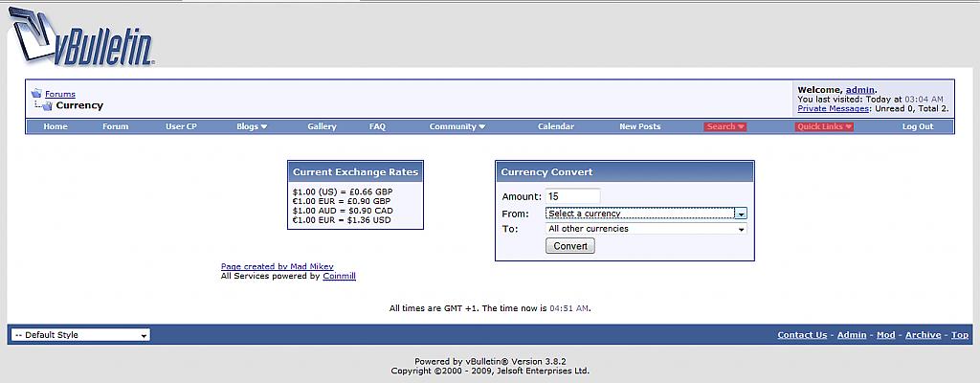This screenshot has height=383, width=980.
Task: Open the Contact Us footer link
Action: [x=802, y=335]
